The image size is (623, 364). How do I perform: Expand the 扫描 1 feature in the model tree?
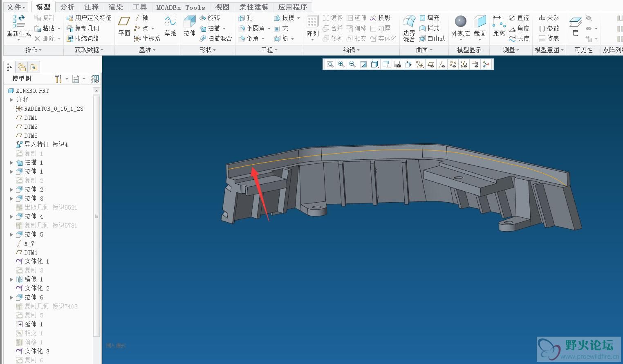[11, 163]
